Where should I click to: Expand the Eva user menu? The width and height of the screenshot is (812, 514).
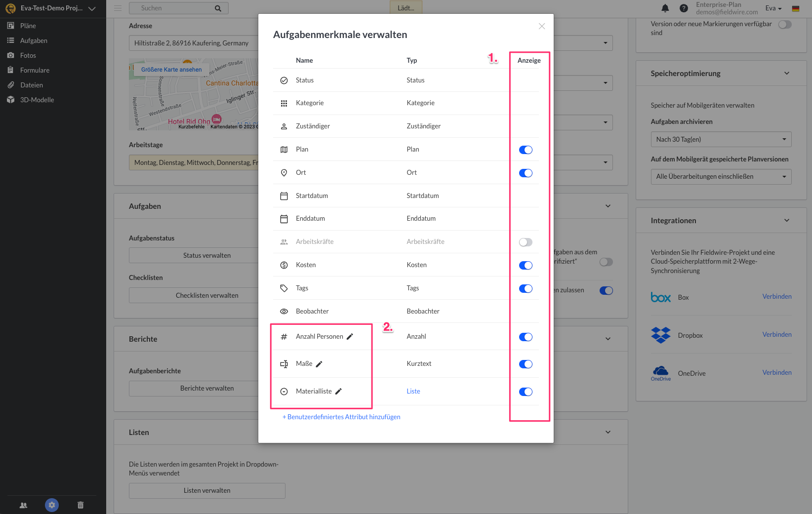(773, 8)
